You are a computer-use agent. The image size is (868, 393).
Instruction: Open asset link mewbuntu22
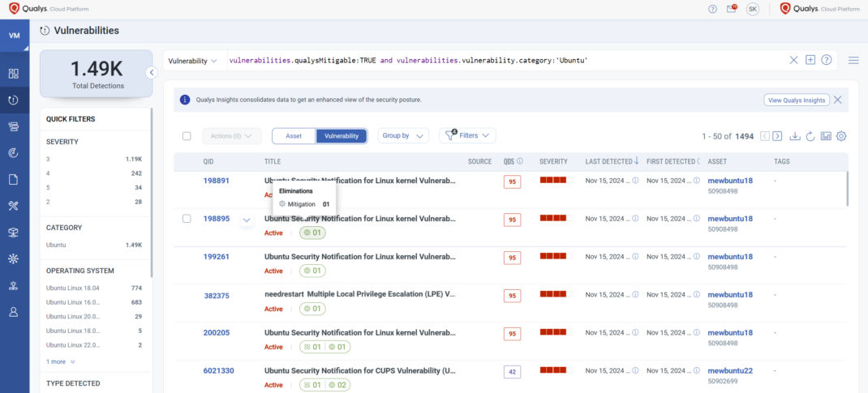tap(730, 370)
